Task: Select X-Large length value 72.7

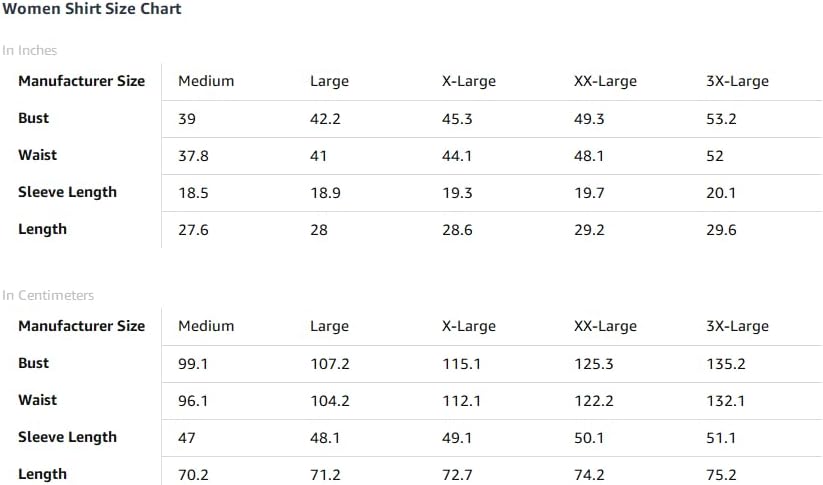Action: click(457, 475)
